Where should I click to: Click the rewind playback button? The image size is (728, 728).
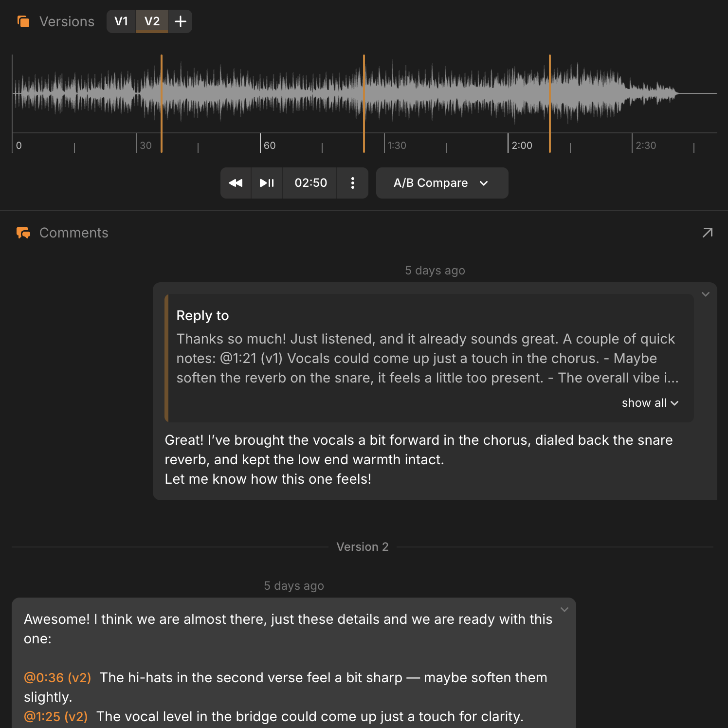[236, 183]
